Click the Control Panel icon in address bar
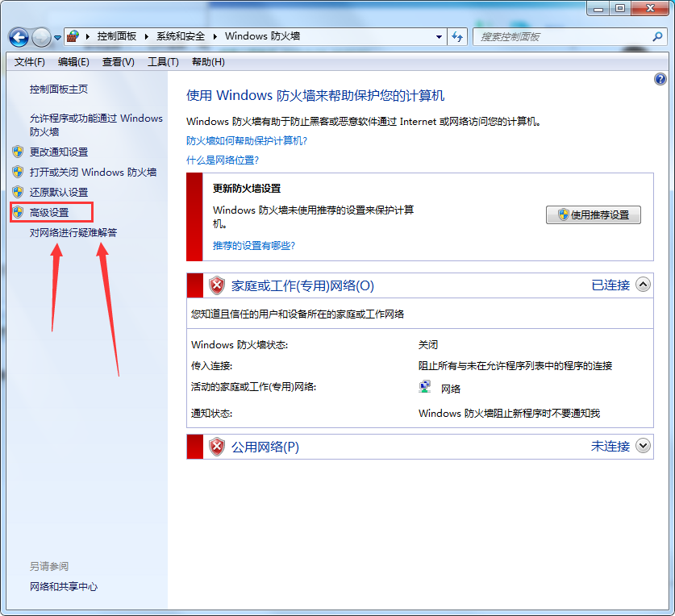The width and height of the screenshot is (675, 616). pyautogui.click(x=73, y=37)
